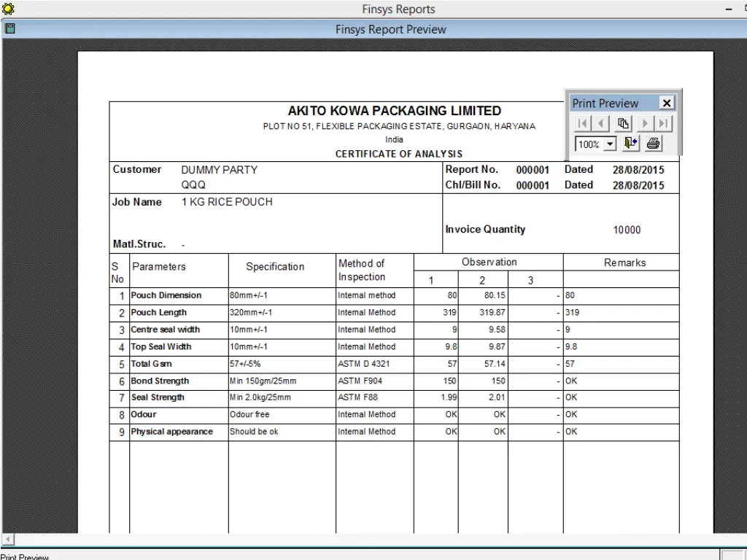Click the QQQ customer line
747x560 pixels.
coord(193,184)
